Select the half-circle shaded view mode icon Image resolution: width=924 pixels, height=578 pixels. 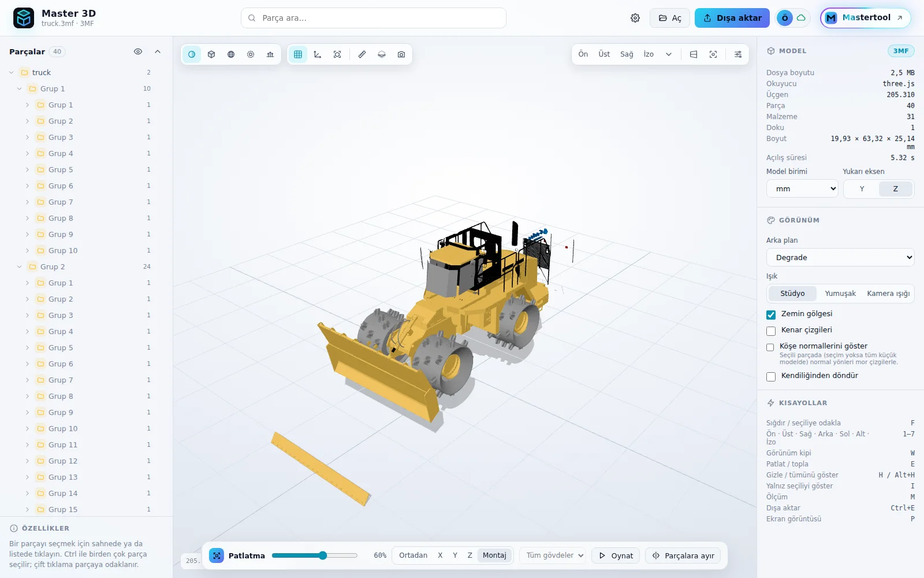[192, 54]
